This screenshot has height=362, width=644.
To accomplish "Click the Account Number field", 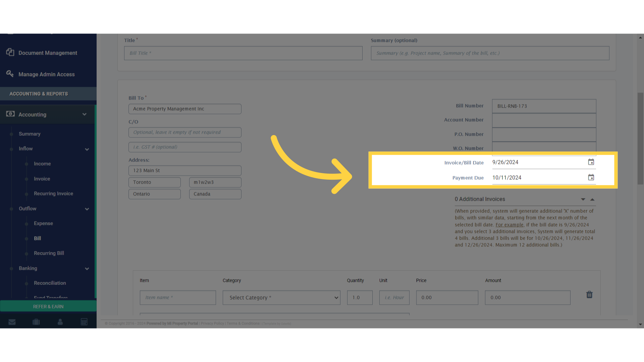I will pyautogui.click(x=544, y=120).
